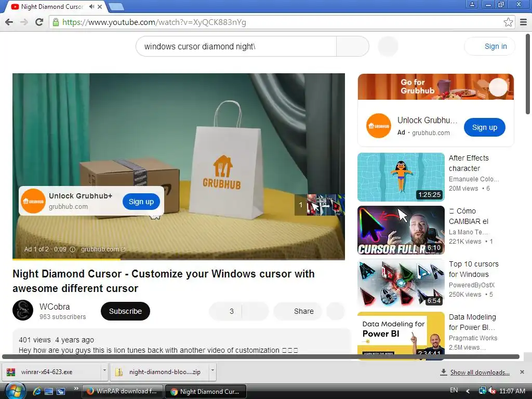Viewport: 532px width, 399px height.
Task: Open the After Effects character video thumbnail
Action: coord(401,177)
